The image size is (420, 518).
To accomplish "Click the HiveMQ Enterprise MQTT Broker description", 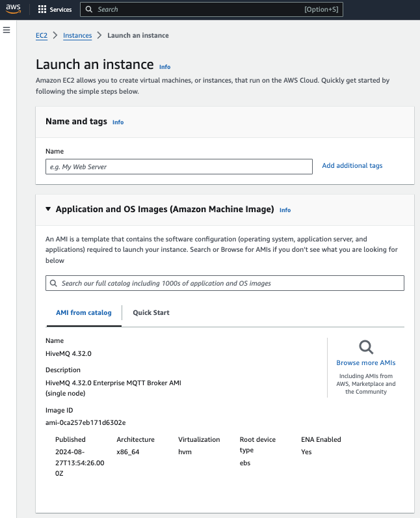I will coord(113,388).
